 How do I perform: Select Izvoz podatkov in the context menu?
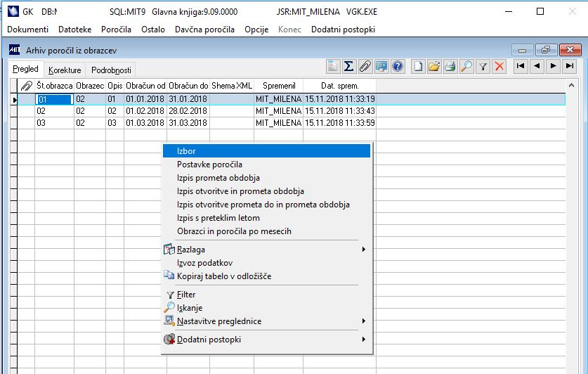[267, 263]
